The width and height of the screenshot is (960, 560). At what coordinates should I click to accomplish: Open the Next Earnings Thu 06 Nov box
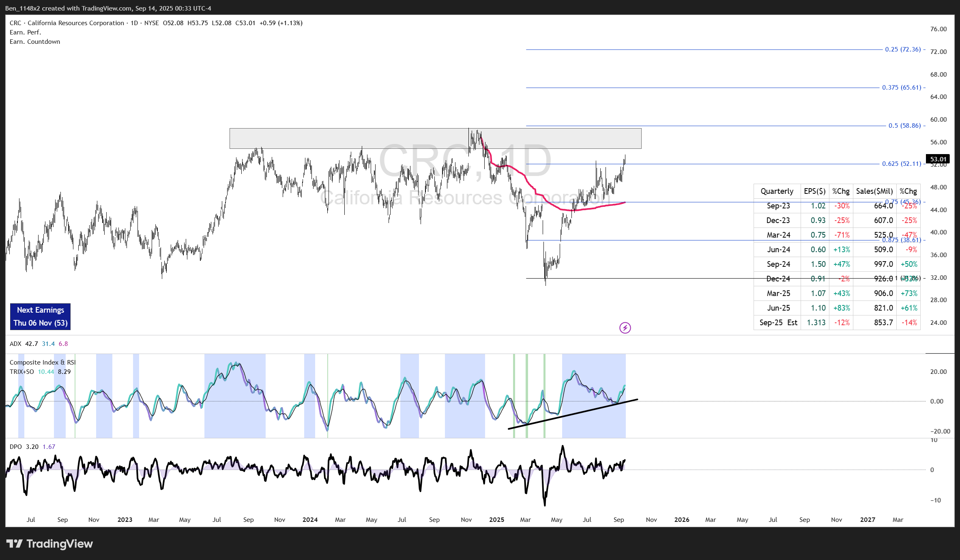(x=40, y=316)
